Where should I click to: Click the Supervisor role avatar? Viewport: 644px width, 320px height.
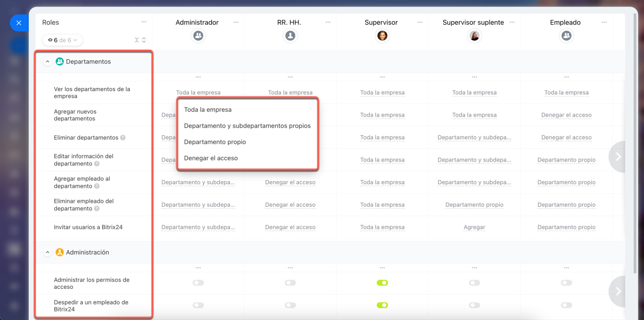click(x=382, y=36)
